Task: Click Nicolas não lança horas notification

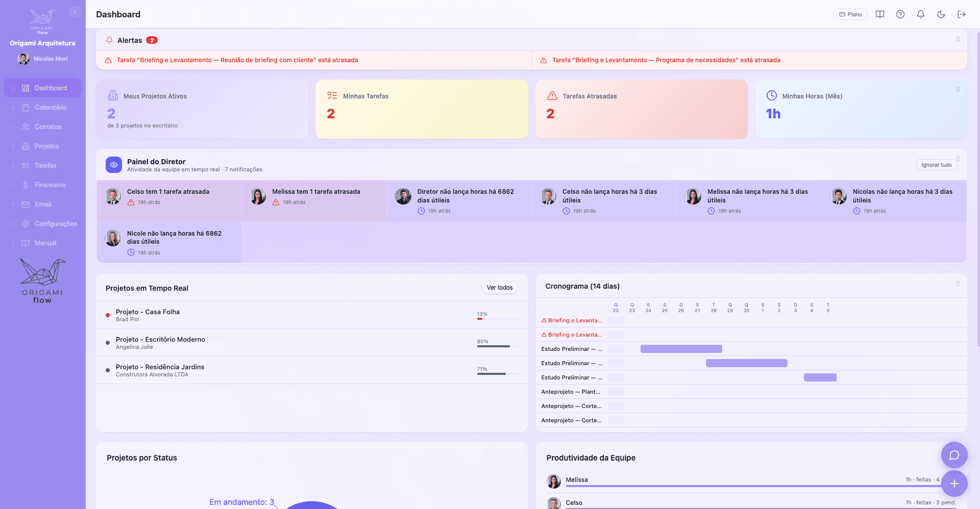Action: tap(894, 201)
